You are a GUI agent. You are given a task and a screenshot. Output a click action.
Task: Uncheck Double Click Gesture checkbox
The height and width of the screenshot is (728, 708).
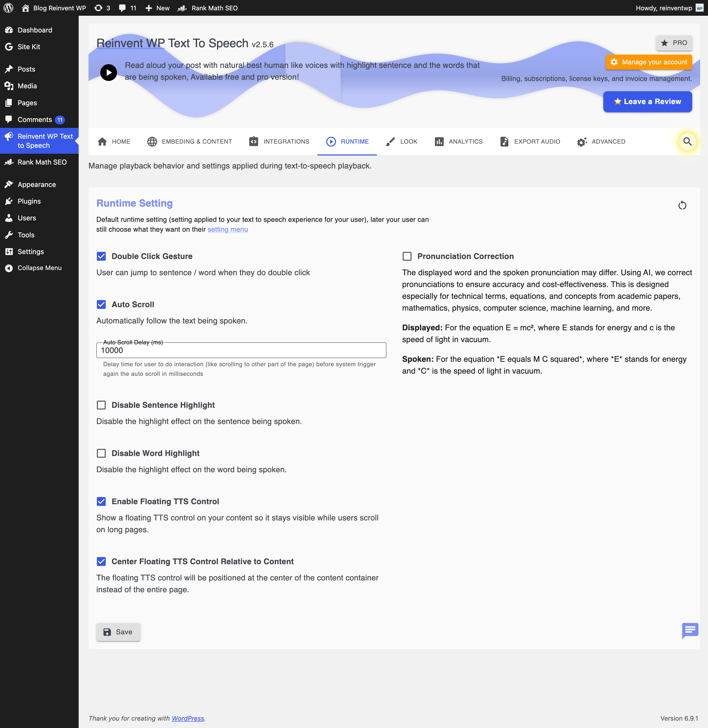click(101, 256)
